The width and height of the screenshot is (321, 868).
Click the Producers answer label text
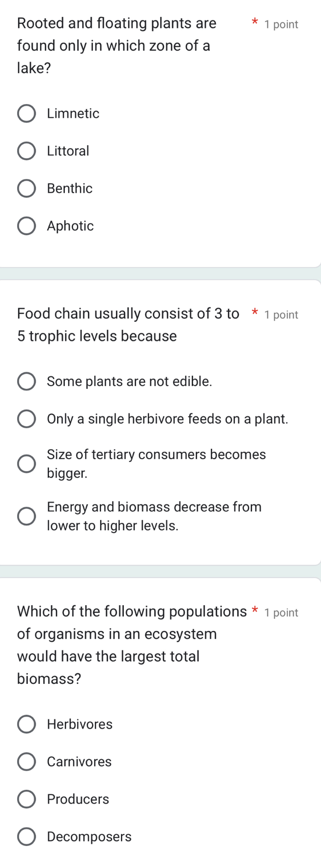pyautogui.click(x=78, y=800)
